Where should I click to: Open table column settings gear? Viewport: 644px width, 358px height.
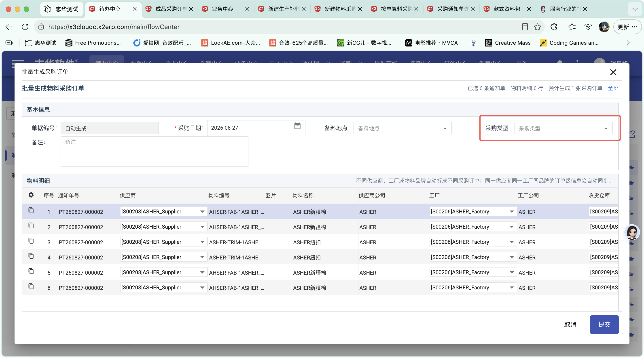31,195
